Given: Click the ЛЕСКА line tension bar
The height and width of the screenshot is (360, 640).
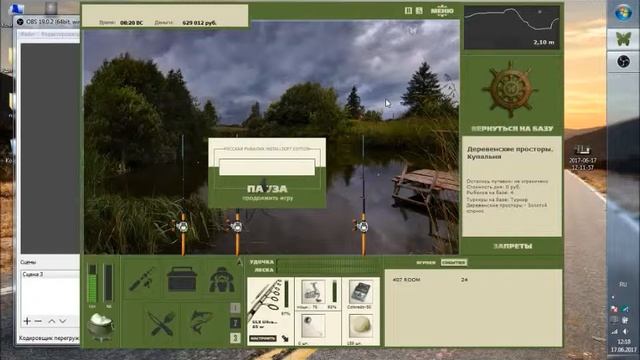Looking at the screenshot, I should click(x=329, y=270).
